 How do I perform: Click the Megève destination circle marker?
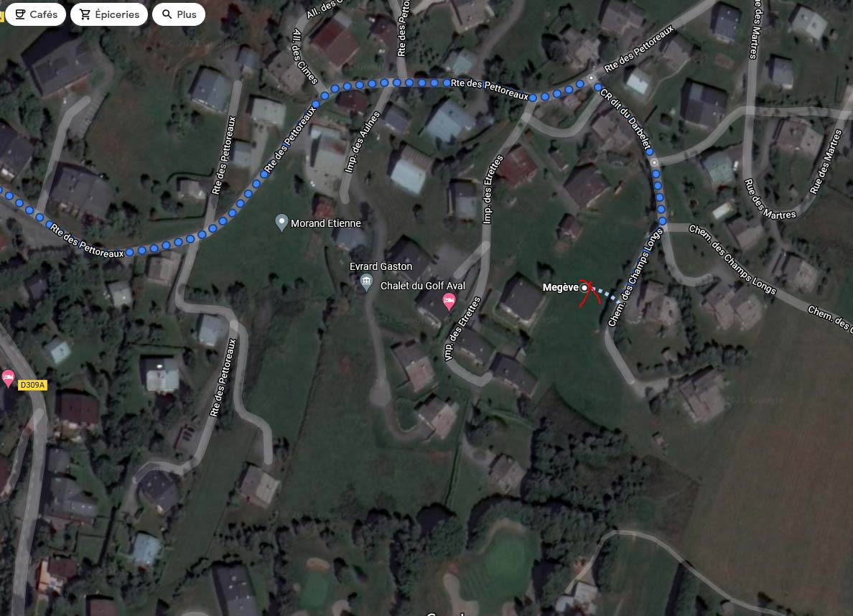point(584,288)
